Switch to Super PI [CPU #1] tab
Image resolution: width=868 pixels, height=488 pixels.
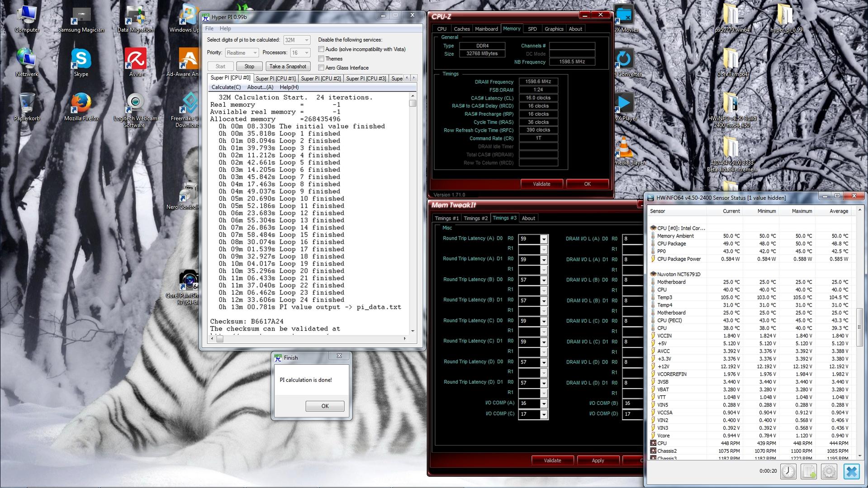275,79
